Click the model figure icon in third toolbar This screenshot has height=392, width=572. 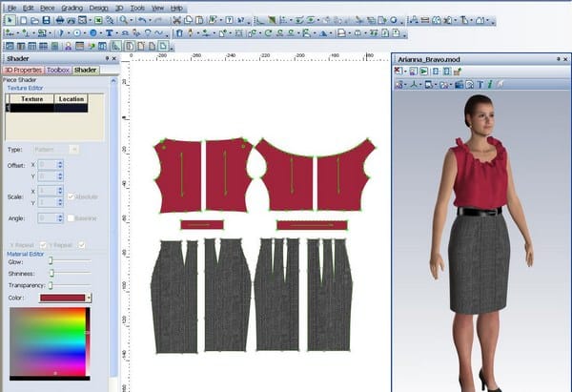click(69, 47)
